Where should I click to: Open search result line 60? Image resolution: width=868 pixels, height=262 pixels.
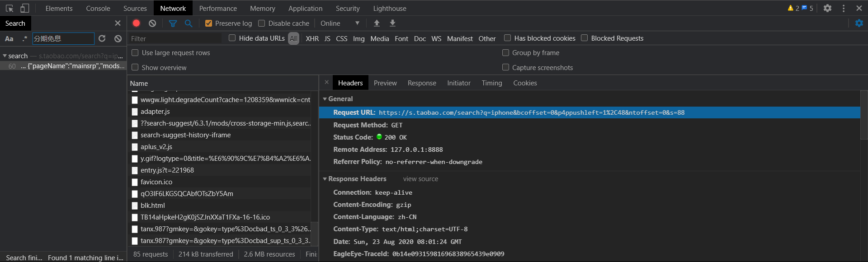[63, 66]
